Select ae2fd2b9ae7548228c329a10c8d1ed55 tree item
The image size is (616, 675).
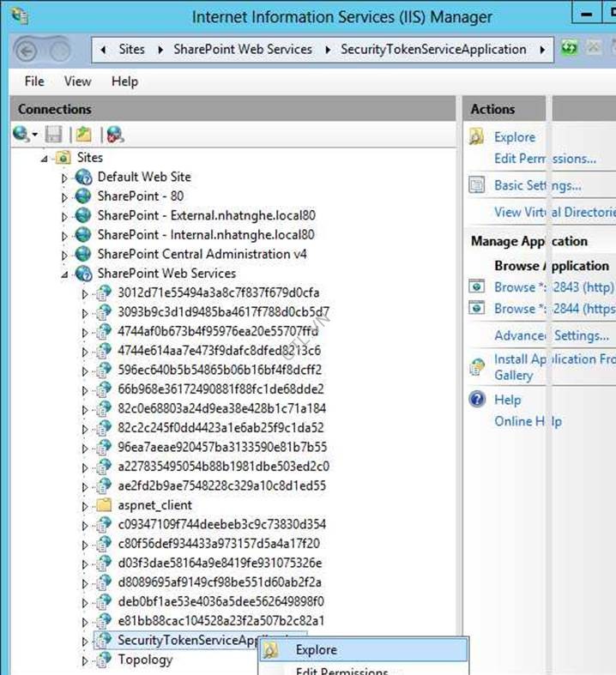coord(221,485)
